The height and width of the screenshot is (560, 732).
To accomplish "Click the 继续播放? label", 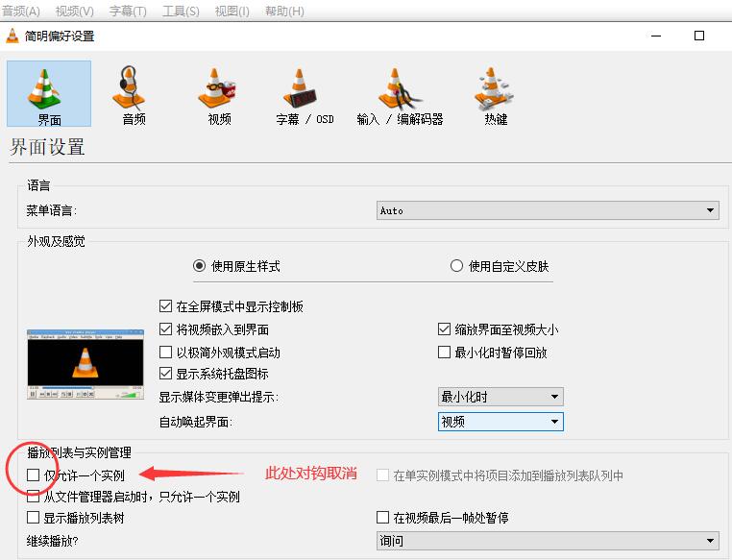I will (52, 542).
